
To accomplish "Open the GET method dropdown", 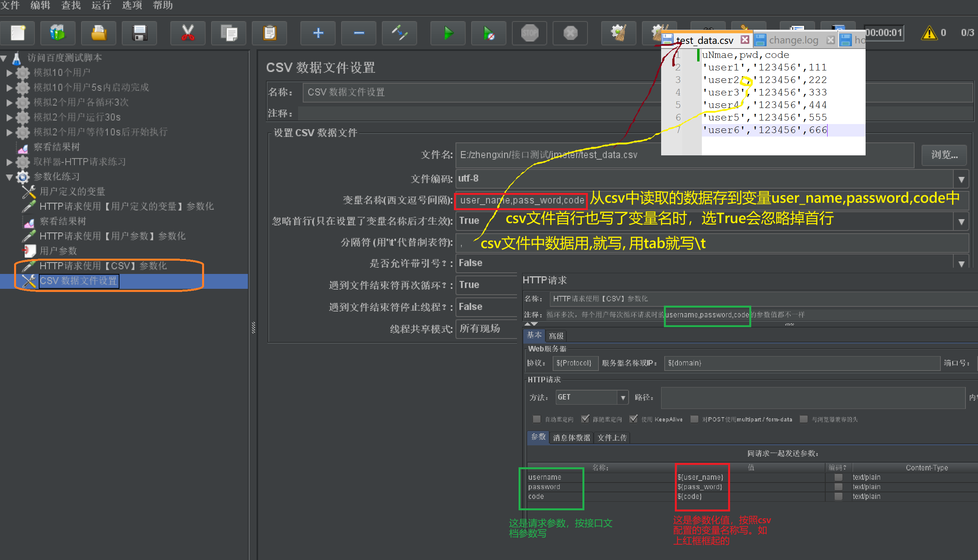I will (x=622, y=398).
